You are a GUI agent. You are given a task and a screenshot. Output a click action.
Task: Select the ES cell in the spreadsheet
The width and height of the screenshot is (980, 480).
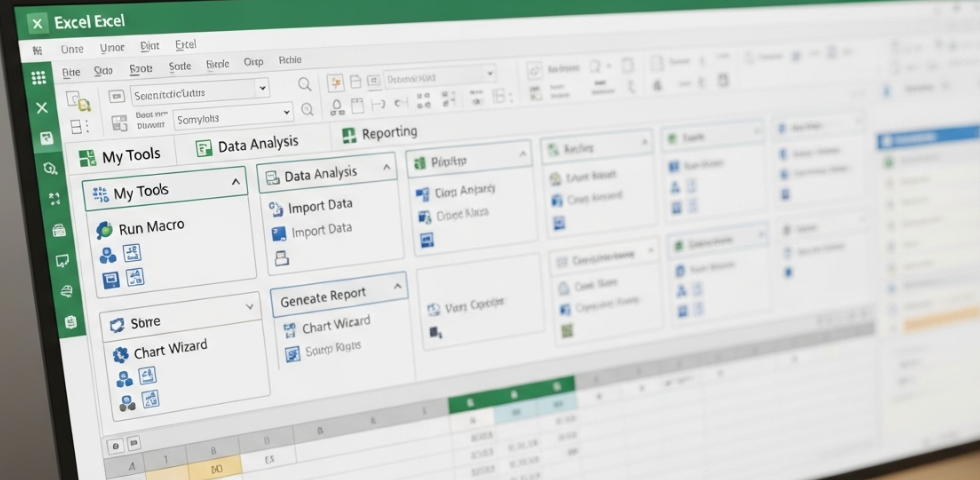(269, 460)
